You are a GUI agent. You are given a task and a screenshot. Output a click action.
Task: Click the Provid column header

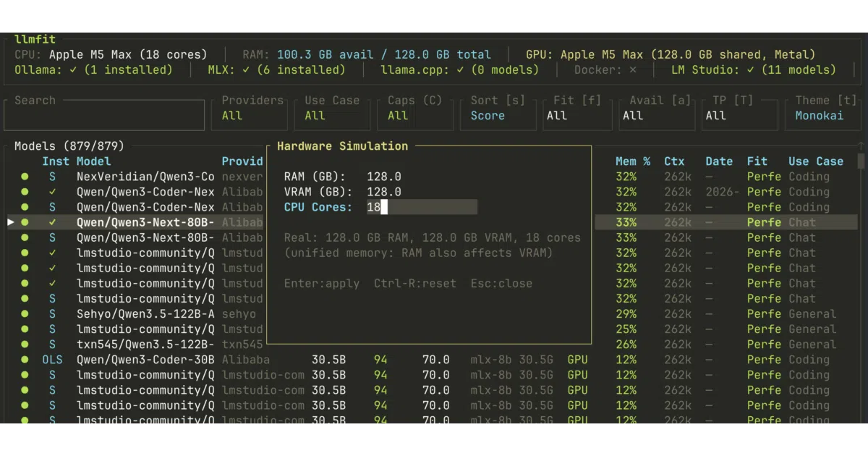click(242, 161)
